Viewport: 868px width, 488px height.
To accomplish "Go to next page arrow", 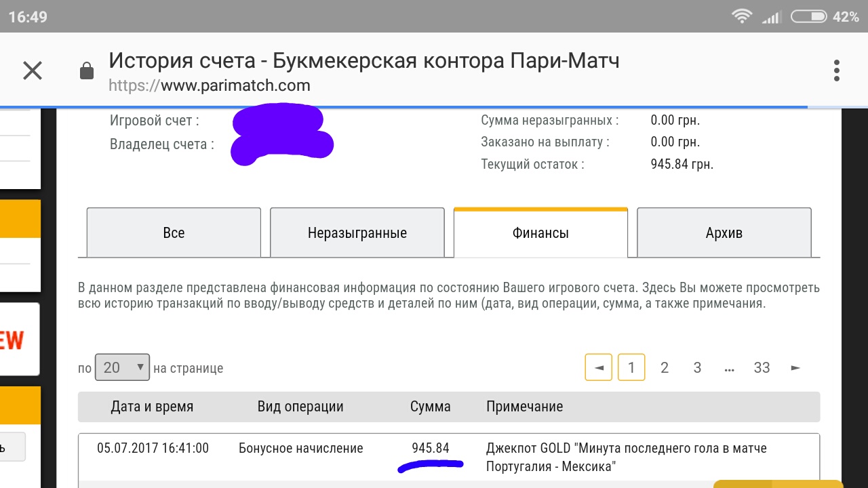I will click(x=795, y=367).
